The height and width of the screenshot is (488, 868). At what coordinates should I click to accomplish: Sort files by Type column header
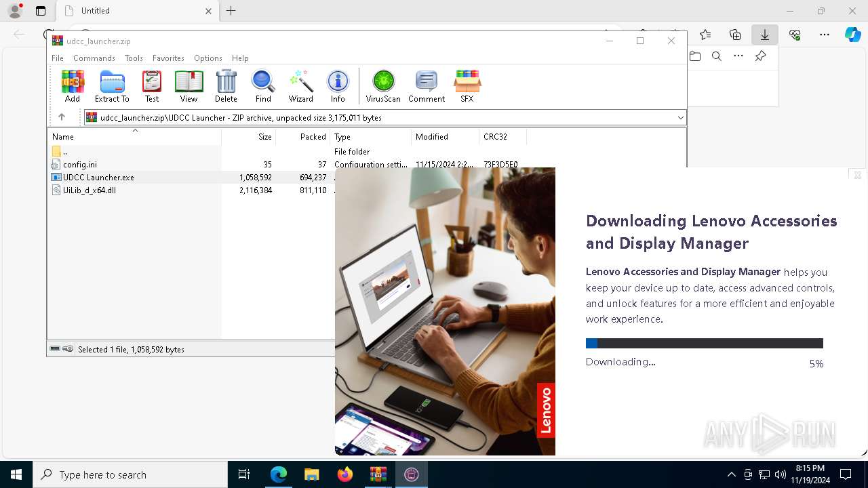coord(371,137)
